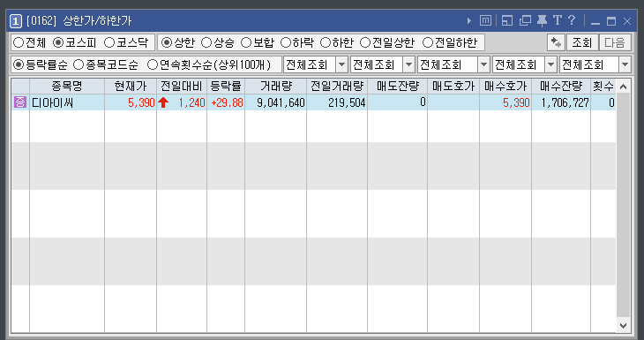The height and width of the screenshot is (340, 644).
Task: Select the 보합 radio button
Action: click(x=246, y=42)
